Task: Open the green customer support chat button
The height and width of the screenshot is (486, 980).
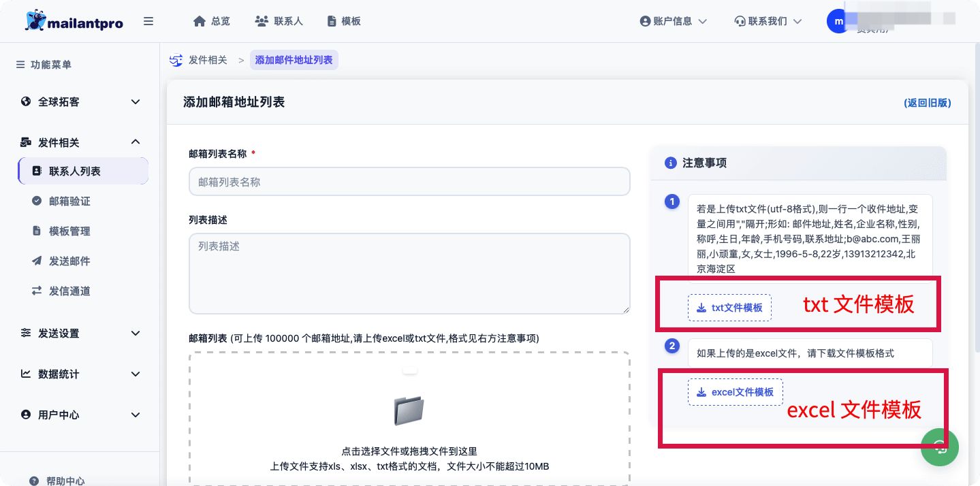Action: 940,447
